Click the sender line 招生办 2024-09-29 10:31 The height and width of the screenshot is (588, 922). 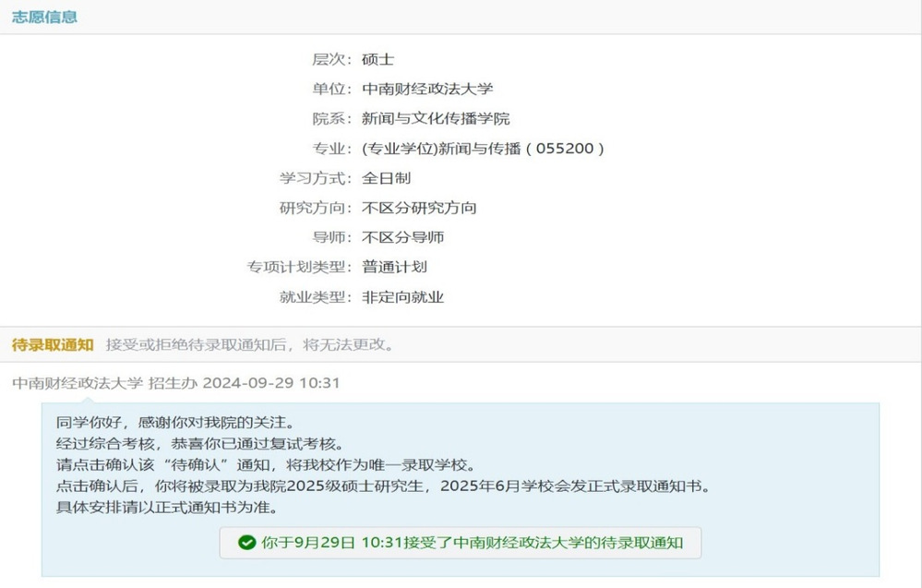pos(244,382)
